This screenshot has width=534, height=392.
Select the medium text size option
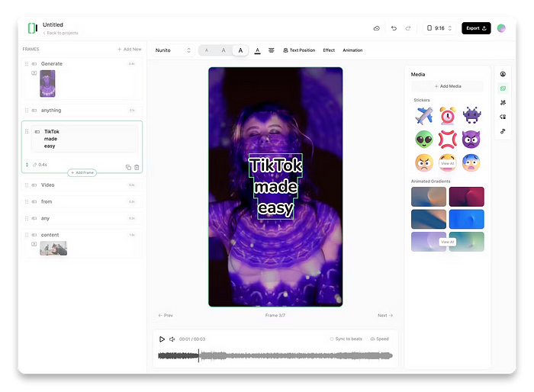point(224,50)
